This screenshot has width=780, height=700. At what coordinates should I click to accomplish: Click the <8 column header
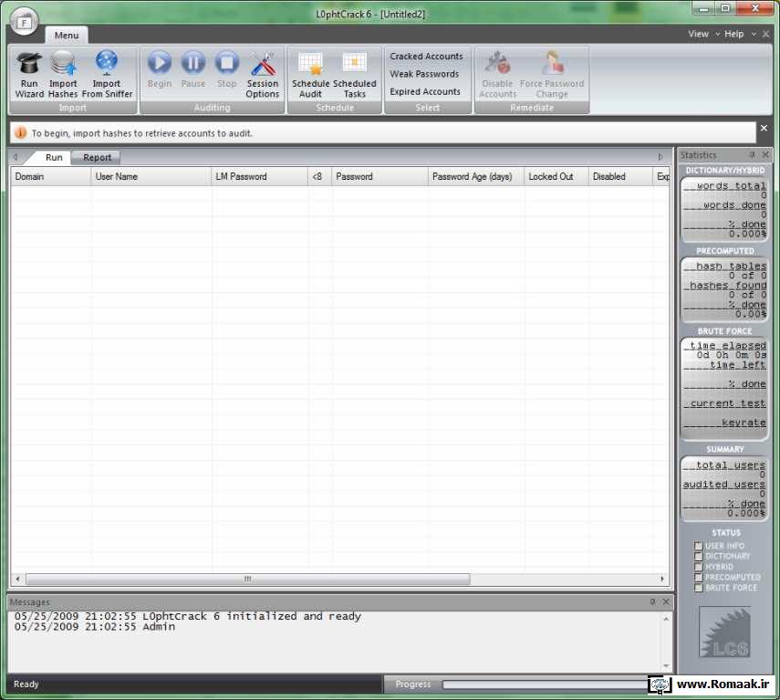[x=320, y=177]
